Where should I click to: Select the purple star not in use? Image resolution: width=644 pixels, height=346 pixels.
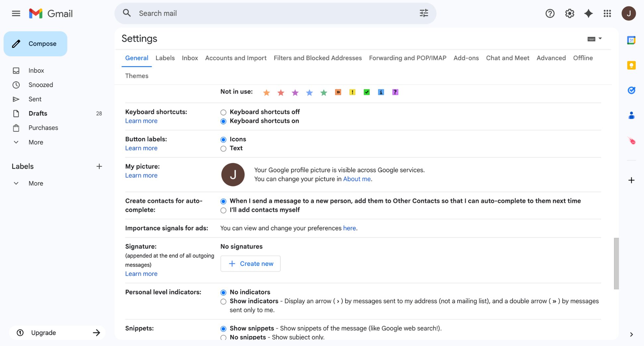(x=295, y=93)
